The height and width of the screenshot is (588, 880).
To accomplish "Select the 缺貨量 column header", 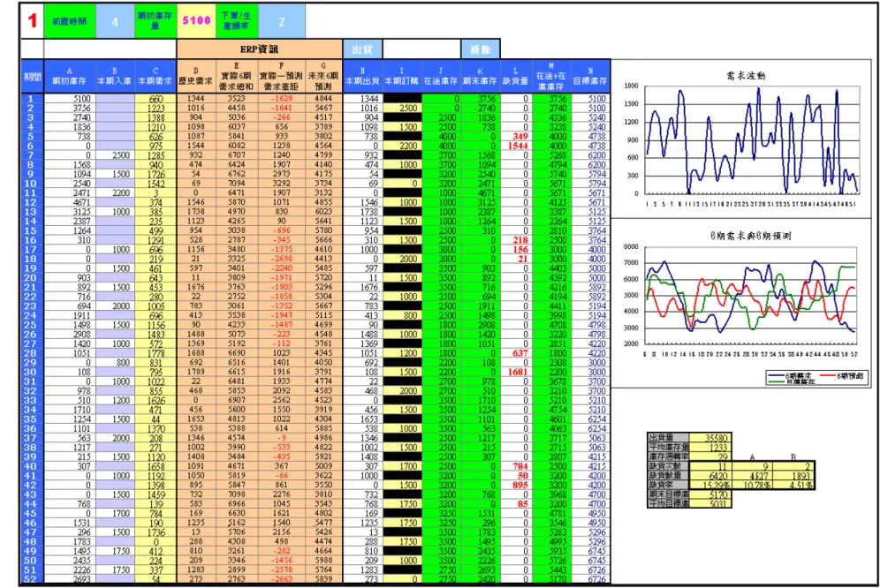I will pyautogui.click(x=515, y=77).
